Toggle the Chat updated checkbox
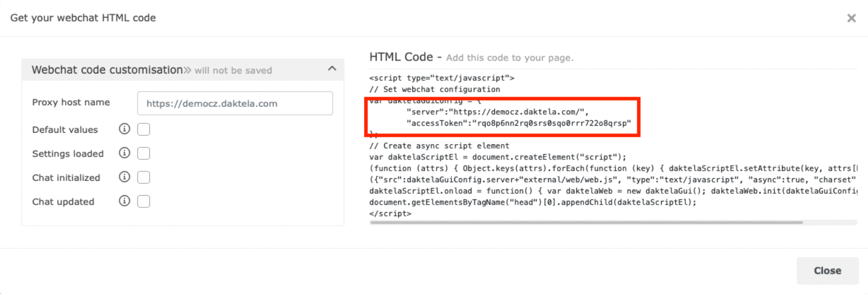Screen dimensions: 868x294 (x=144, y=201)
